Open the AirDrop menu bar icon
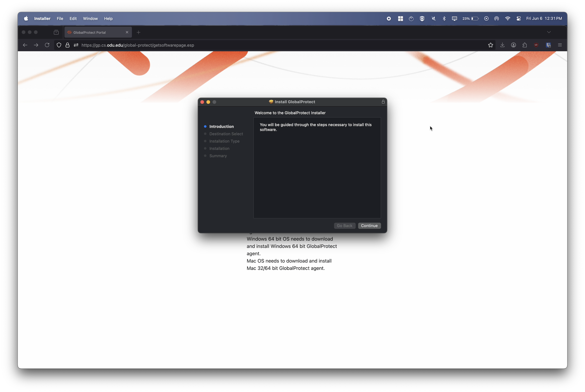The height and width of the screenshot is (392, 585). [496, 19]
